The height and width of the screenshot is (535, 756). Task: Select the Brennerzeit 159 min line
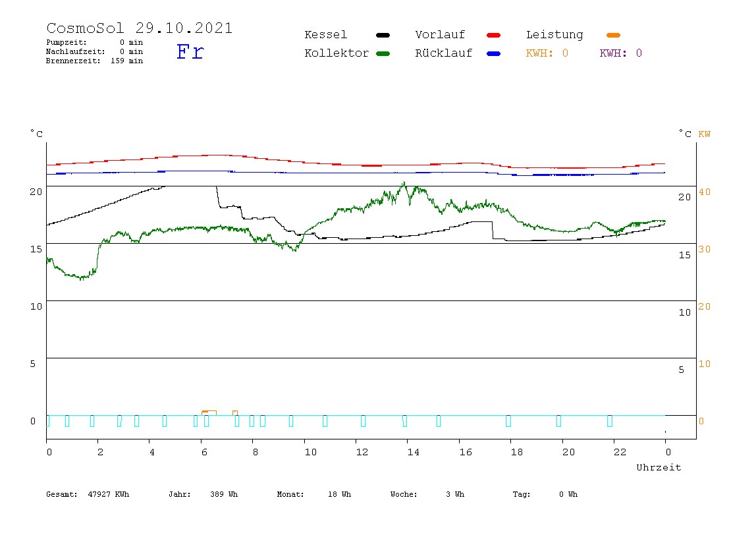[x=95, y=61]
